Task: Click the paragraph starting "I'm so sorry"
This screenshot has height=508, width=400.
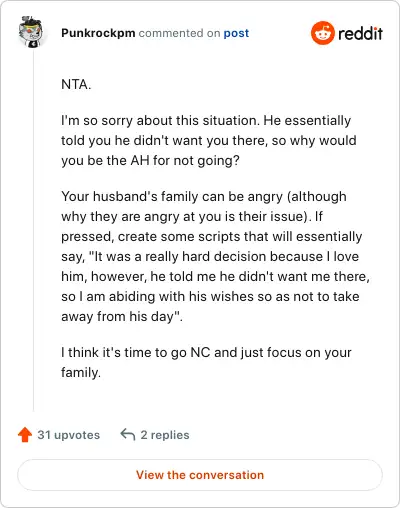Action: click(209, 140)
